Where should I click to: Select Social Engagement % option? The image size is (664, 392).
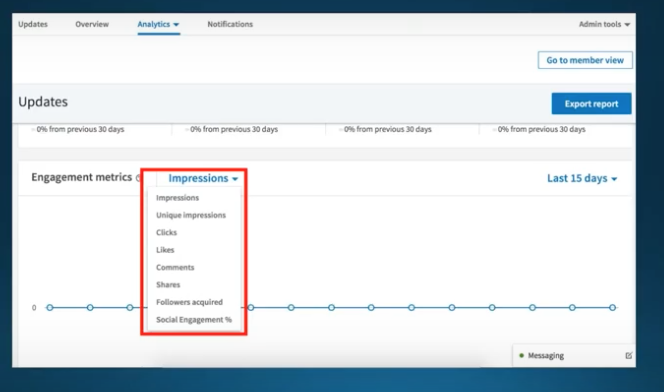click(x=194, y=319)
